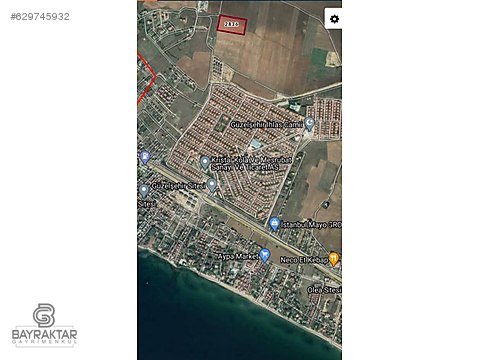Click the Bayraktar Gayrimenkul logo
The image size is (480, 360).
tap(44, 325)
